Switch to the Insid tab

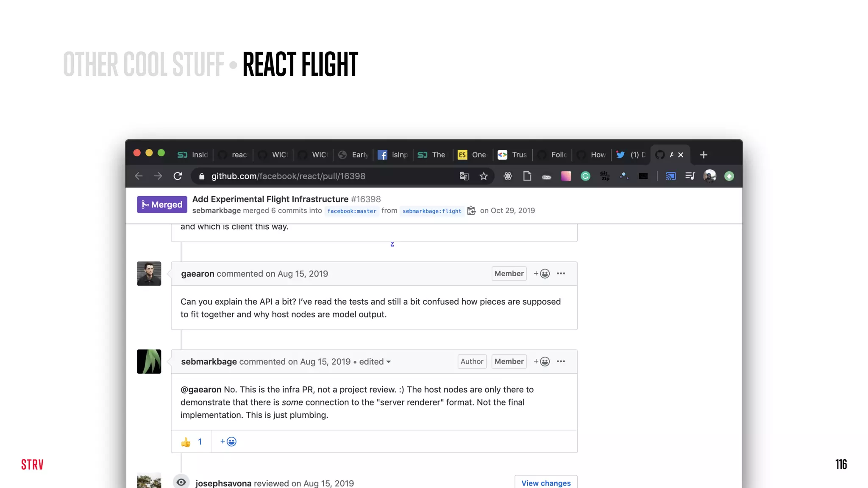click(x=193, y=155)
